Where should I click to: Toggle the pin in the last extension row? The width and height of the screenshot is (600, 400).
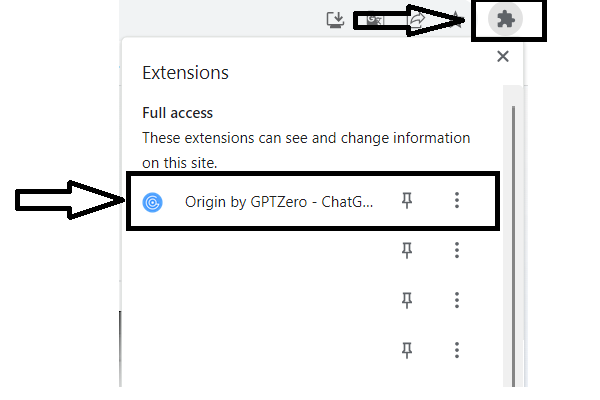click(x=406, y=349)
